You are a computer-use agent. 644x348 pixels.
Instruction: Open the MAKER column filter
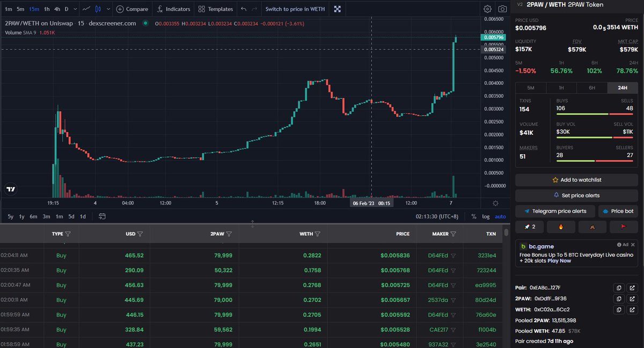point(453,234)
